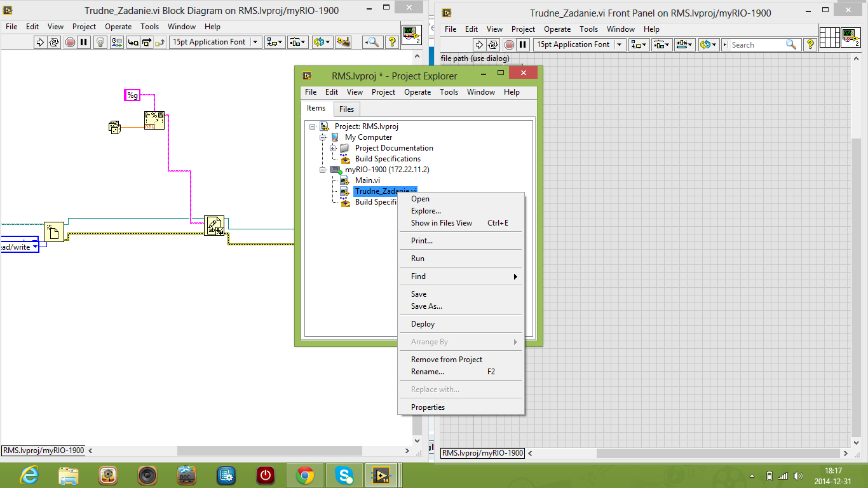Select Main.vi in project tree

click(x=367, y=180)
